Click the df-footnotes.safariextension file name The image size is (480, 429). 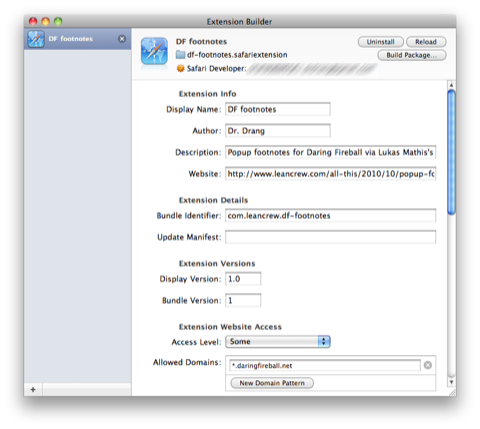237,55
